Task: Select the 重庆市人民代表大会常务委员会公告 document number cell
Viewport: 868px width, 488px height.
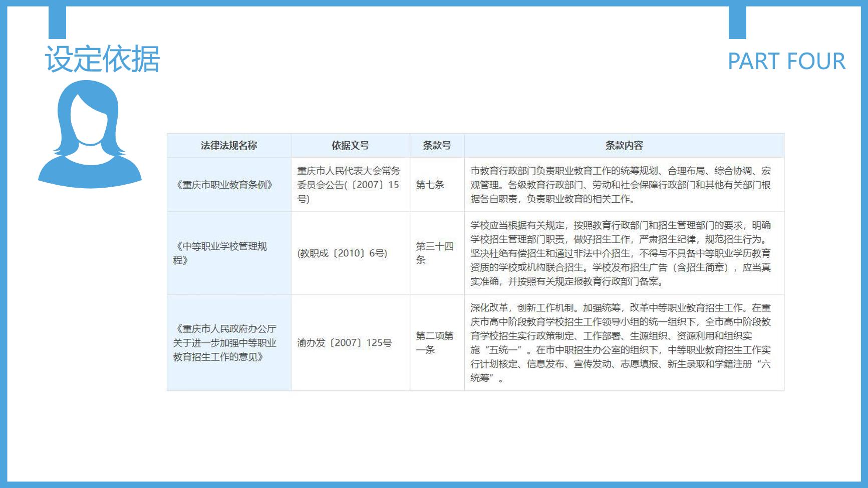Action: 351,185
